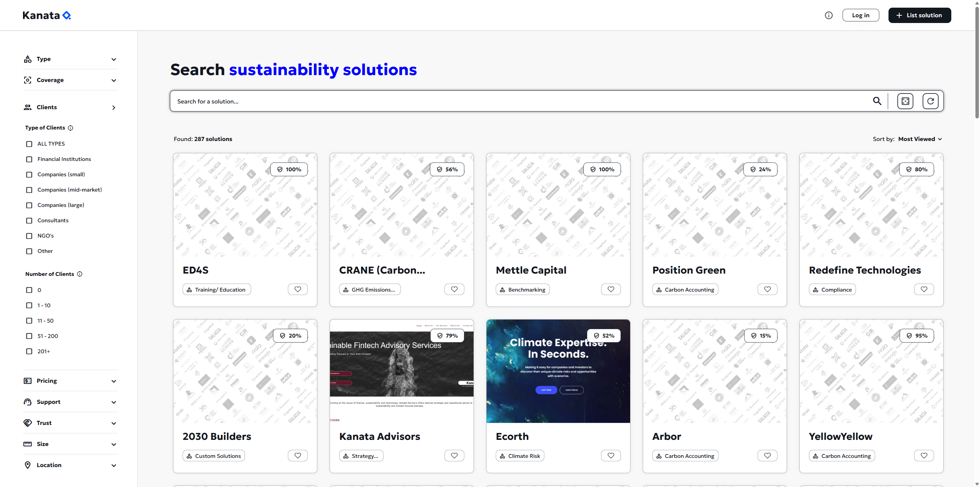
Task: Click the random dice icon in search bar
Action: tap(905, 101)
